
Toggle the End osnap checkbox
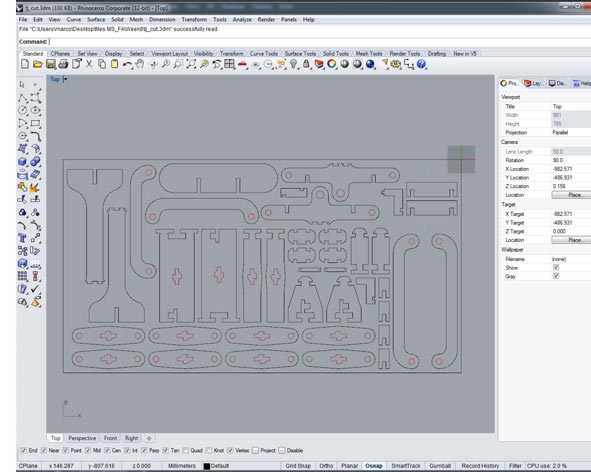24,451
